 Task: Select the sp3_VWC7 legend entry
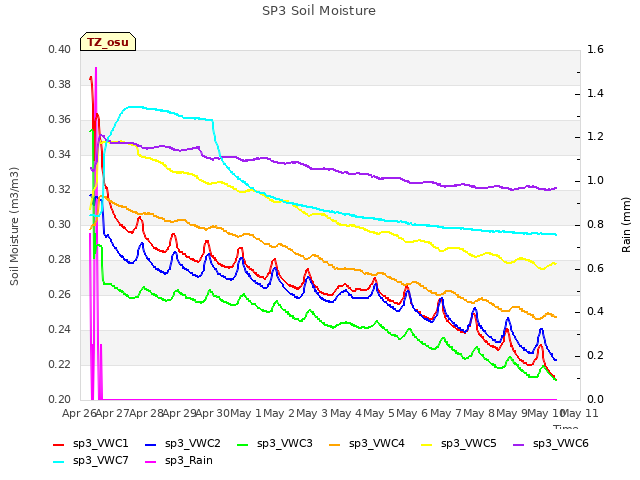tap(91, 461)
